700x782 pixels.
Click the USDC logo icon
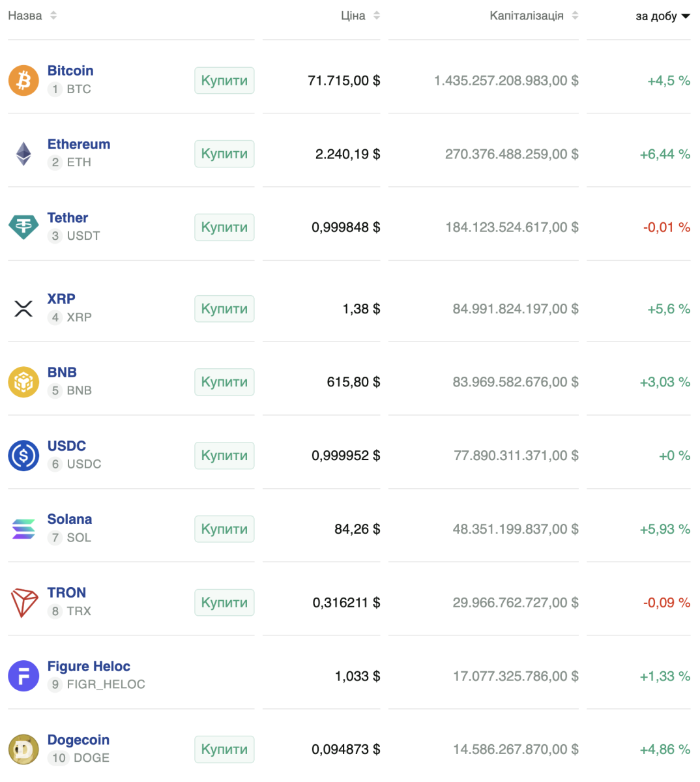pyautogui.click(x=23, y=456)
